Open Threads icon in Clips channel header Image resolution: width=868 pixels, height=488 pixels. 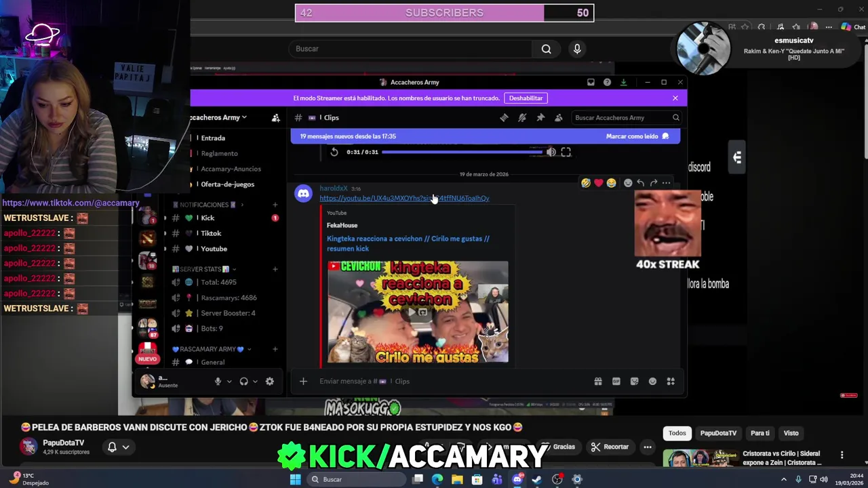(504, 117)
